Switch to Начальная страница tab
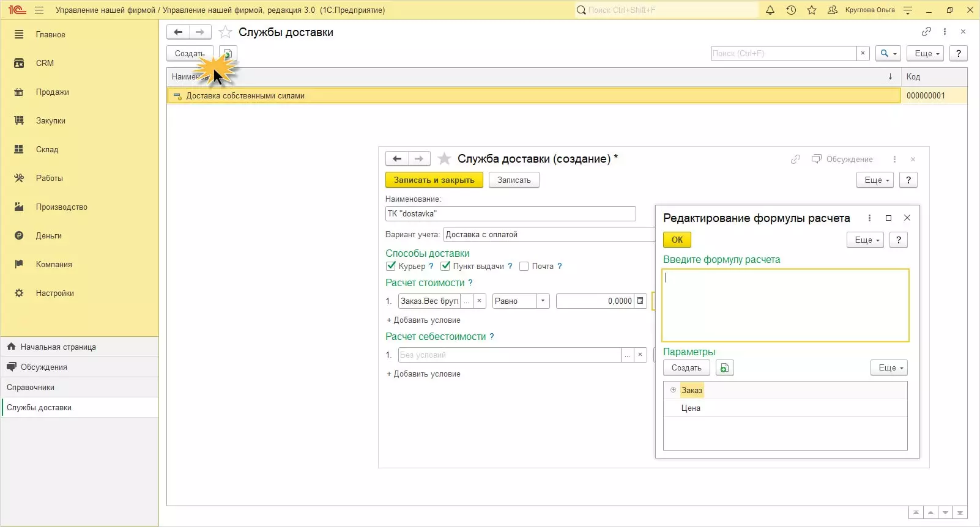 (x=58, y=347)
